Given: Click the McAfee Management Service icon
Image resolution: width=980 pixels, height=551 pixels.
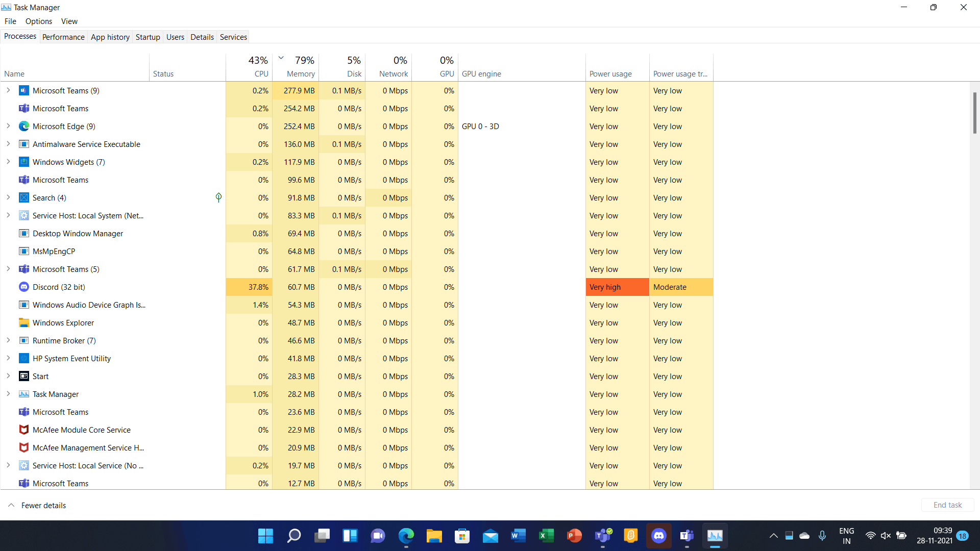Looking at the screenshot, I should coord(24,448).
